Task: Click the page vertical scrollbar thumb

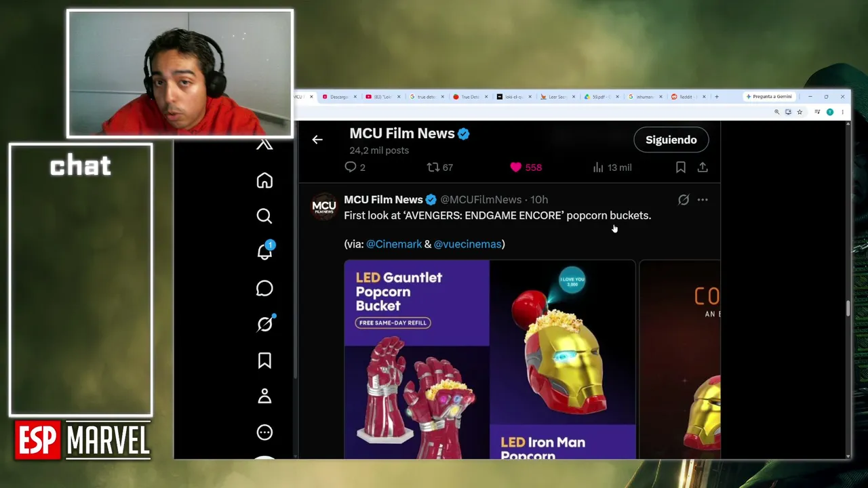Action: pos(848,308)
